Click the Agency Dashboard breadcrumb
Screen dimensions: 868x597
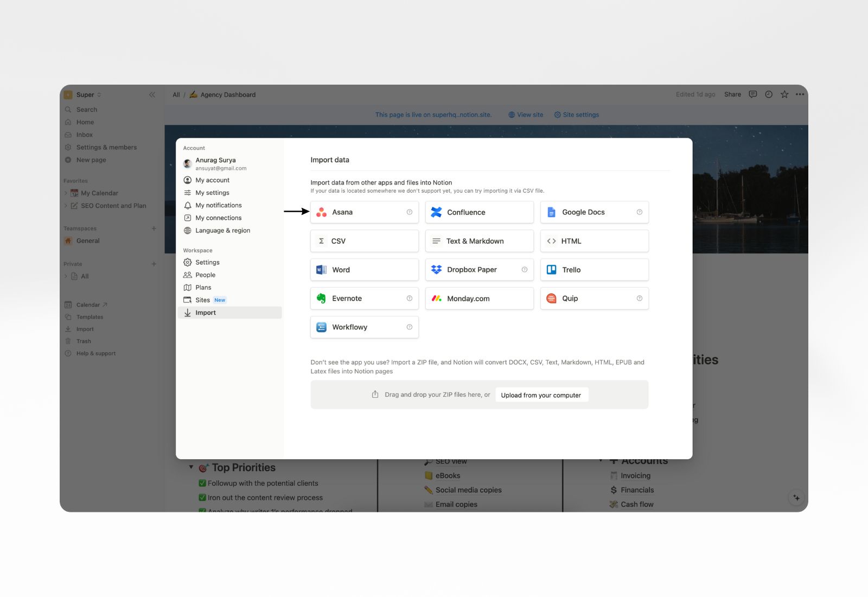(222, 94)
